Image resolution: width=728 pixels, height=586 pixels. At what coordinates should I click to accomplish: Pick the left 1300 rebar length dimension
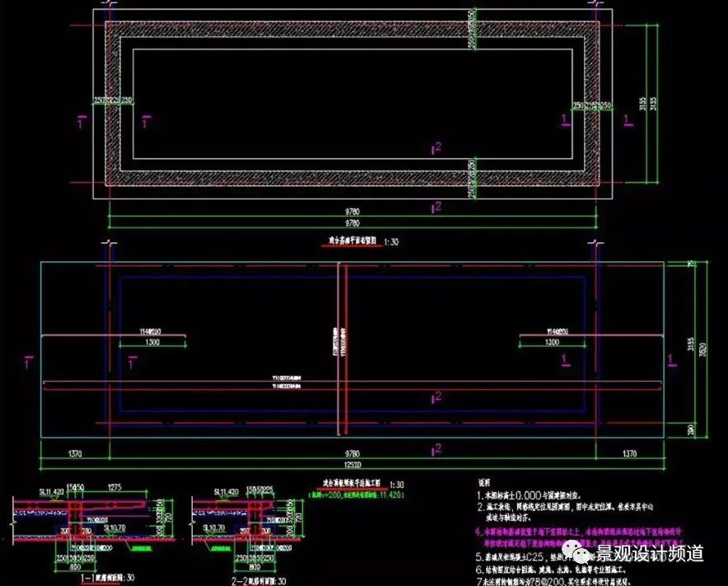click(152, 341)
